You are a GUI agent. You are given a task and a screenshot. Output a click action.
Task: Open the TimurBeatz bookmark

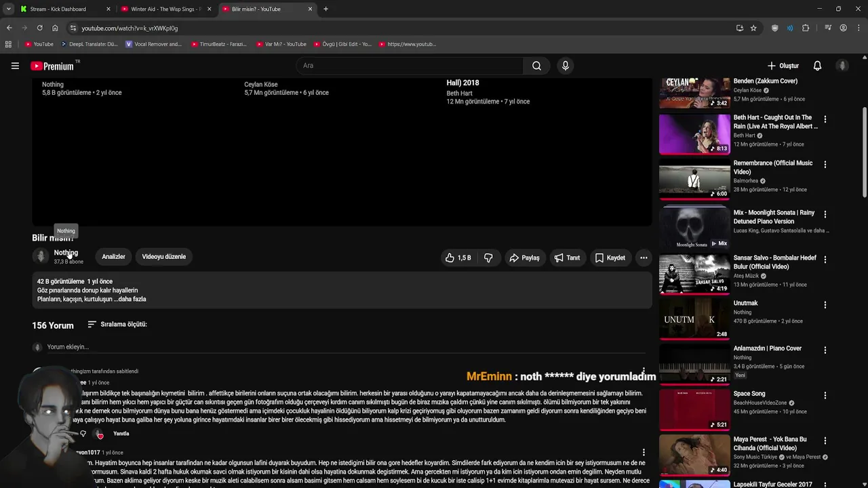pos(218,44)
